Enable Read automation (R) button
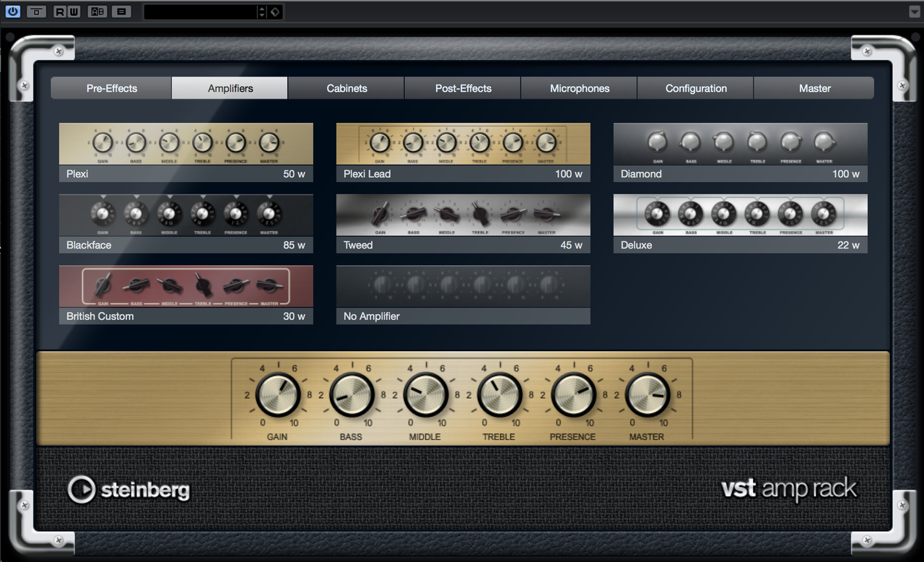Viewport: 924px width, 562px height. tap(59, 12)
